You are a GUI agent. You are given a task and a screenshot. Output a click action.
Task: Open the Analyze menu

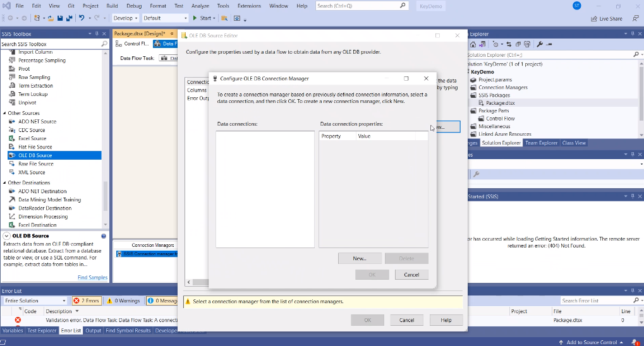[200, 6]
